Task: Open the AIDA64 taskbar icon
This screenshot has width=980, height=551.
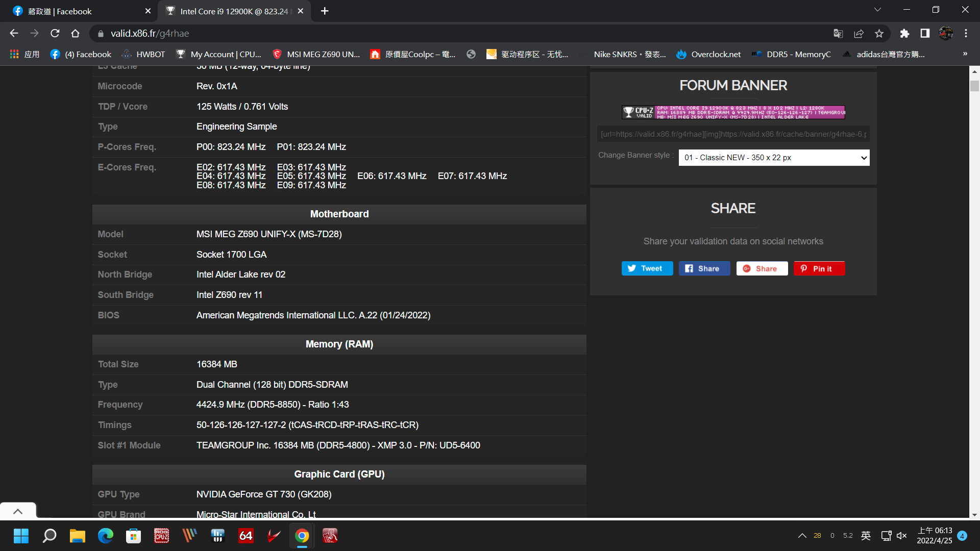Action: click(246, 536)
